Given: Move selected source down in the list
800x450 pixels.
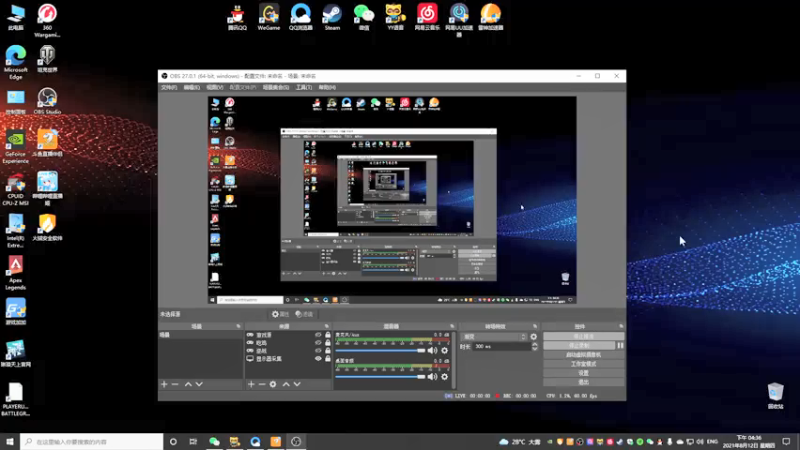Looking at the screenshot, I should click(x=297, y=384).
